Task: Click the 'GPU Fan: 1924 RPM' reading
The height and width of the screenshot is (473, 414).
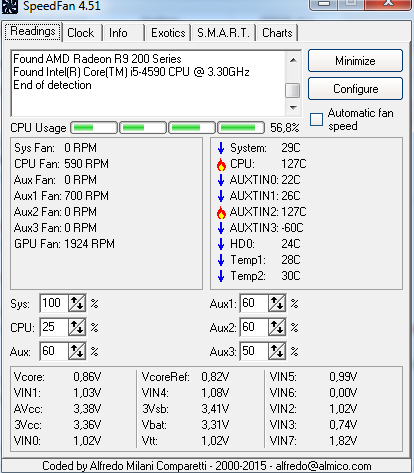Action: click(x=64, y=244)
